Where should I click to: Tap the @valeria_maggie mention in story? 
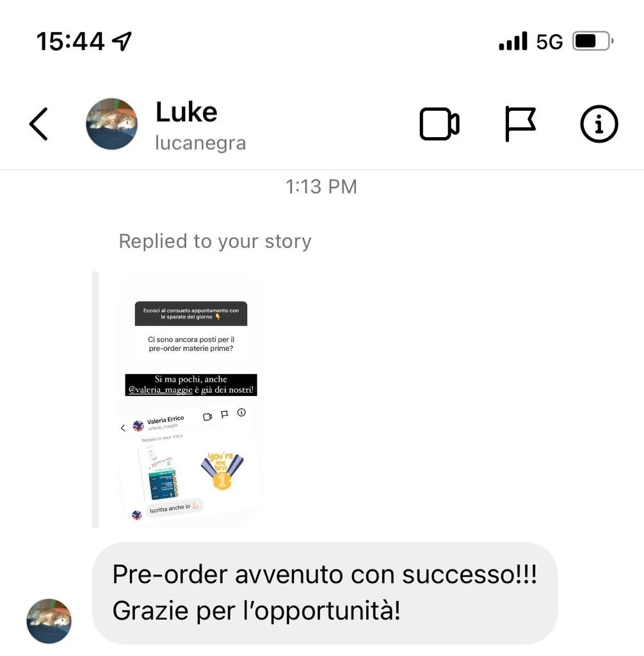(x=160, y=390)
